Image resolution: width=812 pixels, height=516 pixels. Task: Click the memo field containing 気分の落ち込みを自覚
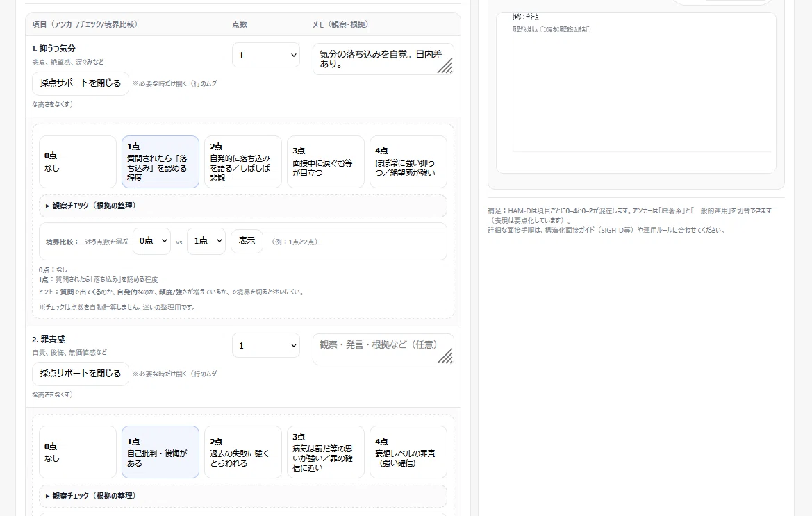[x=383, y=59]
